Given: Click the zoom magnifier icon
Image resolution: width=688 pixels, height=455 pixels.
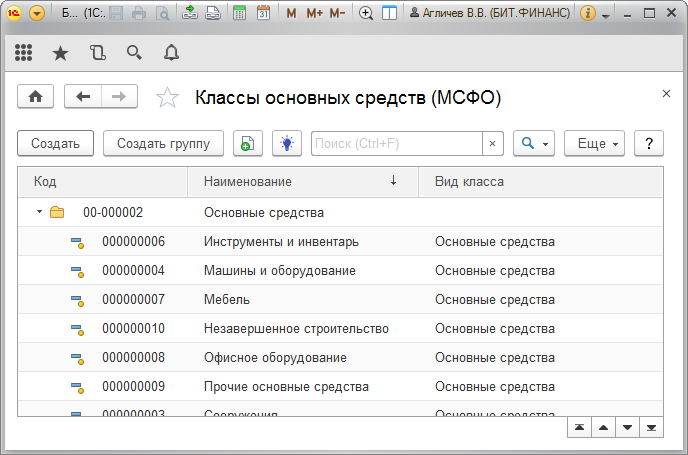Looking at the screenshot, I should [366, 13].
